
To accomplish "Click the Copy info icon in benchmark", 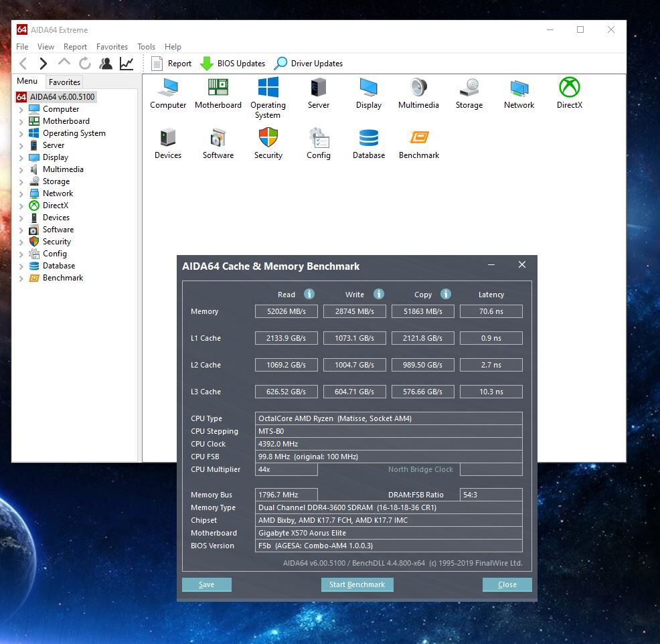I will [x=446, y=294].
